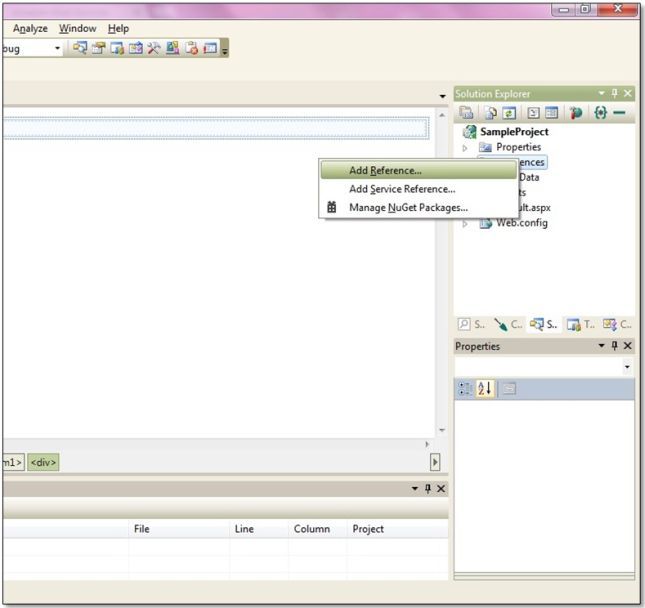Refresh the Solution Explorer
This screenshot has width=645, height=608.
[x=509, y=112]
